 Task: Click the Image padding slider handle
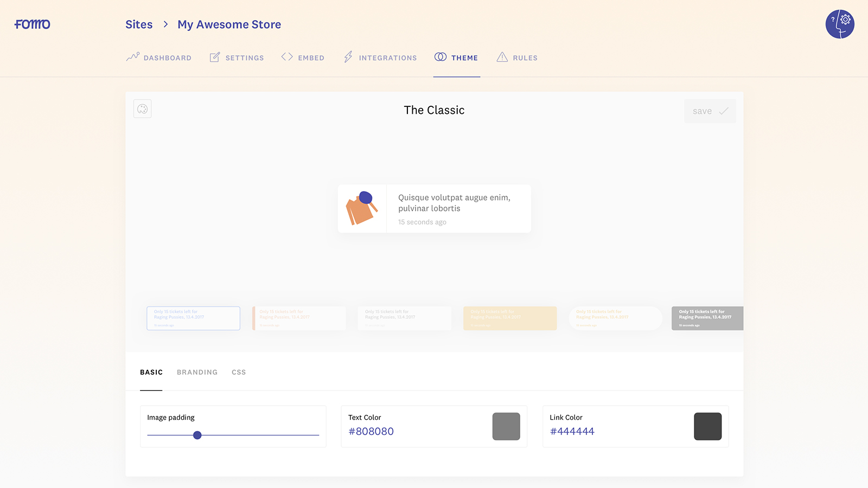point(197,435)
